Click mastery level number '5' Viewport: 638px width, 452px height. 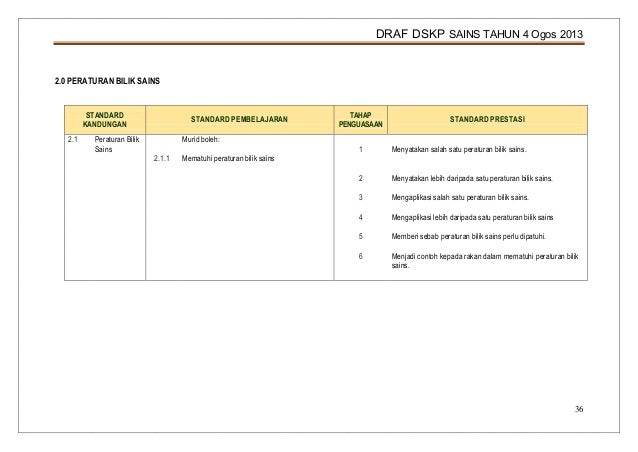[361, 236]
